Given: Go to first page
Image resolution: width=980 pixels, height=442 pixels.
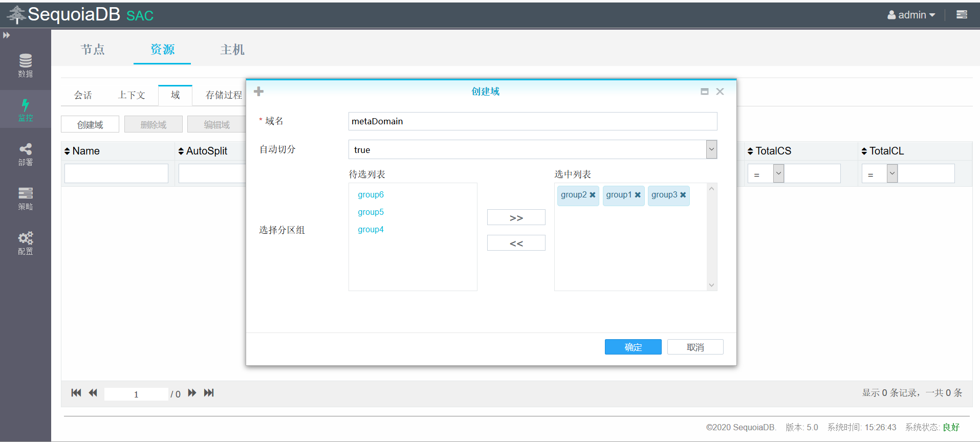Looking at the screenshot, I should 76,393.
